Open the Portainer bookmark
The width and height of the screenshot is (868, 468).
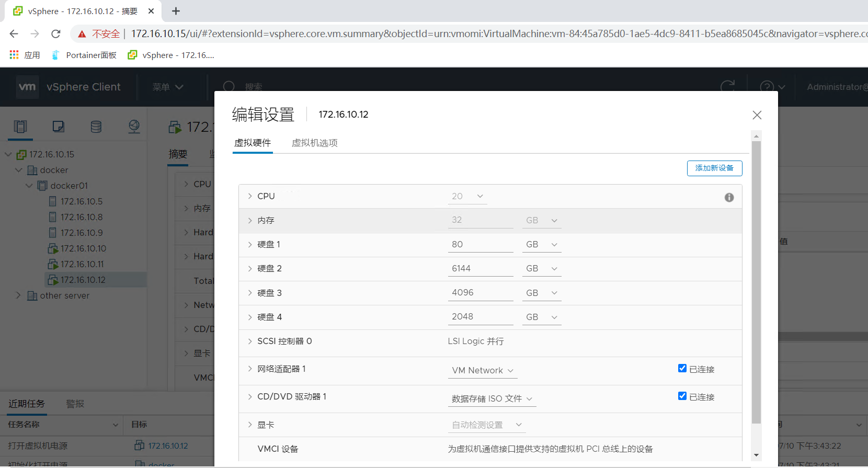click(x=84, y=55)
